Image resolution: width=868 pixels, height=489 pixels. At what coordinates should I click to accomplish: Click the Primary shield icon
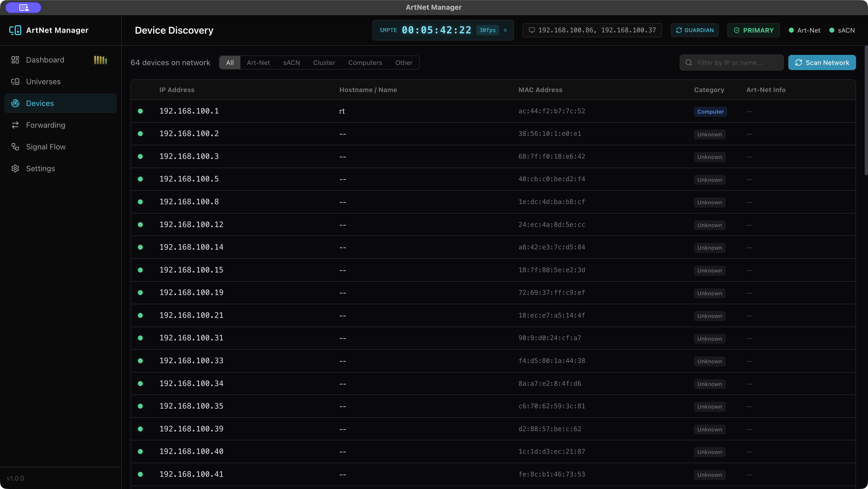737,30
